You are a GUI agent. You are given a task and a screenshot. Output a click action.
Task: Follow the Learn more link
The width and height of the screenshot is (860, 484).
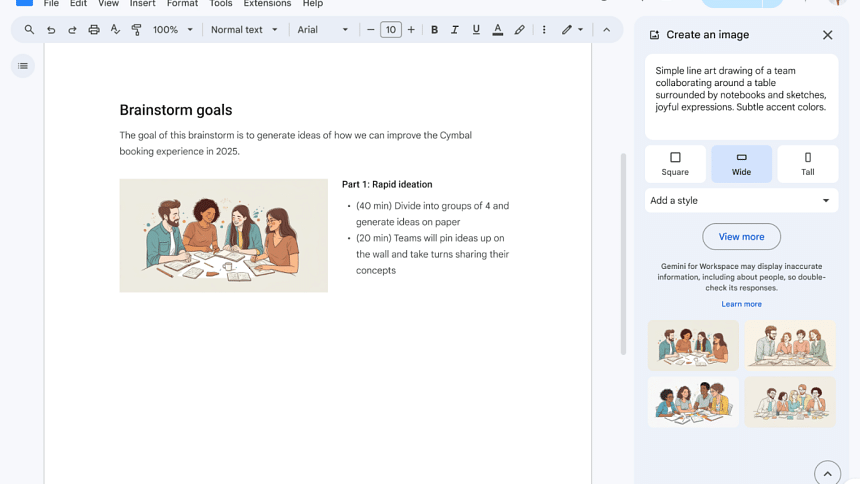pos(741,304)
